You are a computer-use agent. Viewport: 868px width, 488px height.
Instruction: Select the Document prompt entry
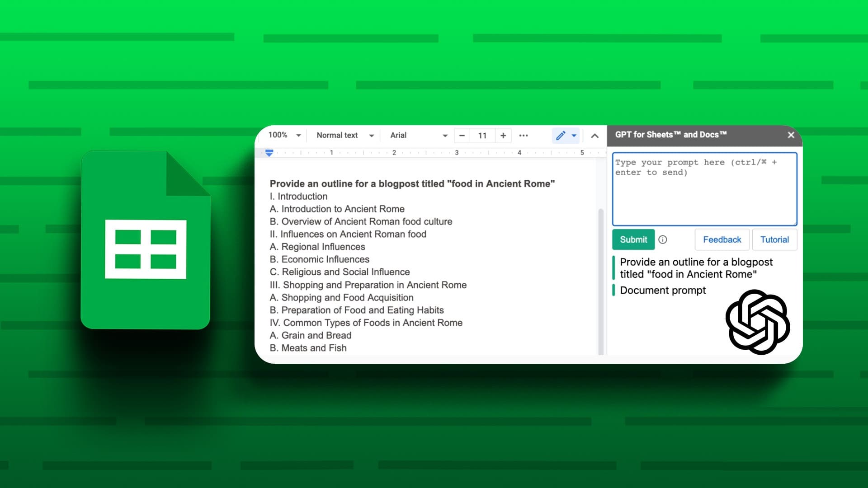coord(662,290)
